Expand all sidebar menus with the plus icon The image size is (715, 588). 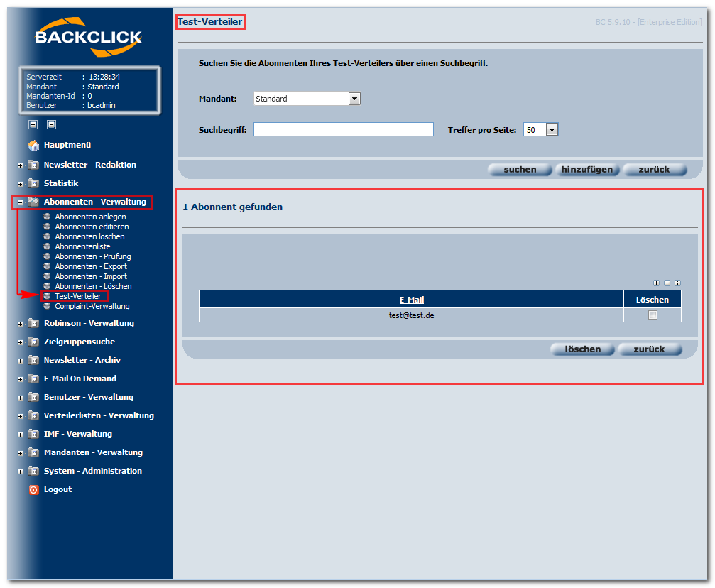[33, 124]
